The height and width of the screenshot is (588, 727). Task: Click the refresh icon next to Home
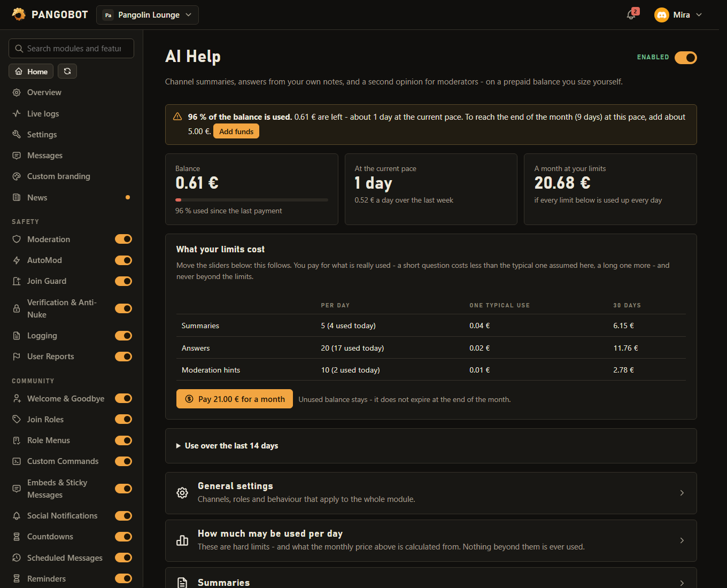pyautogui.click(x=67, y=71)
